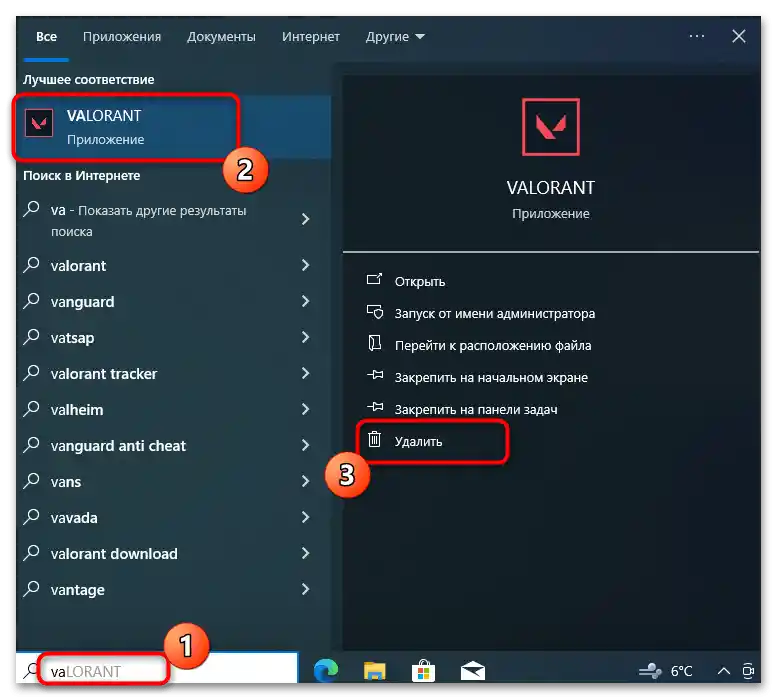Select the 'vans' web suggestion
The image size is (777, 699).
[65, 482]
